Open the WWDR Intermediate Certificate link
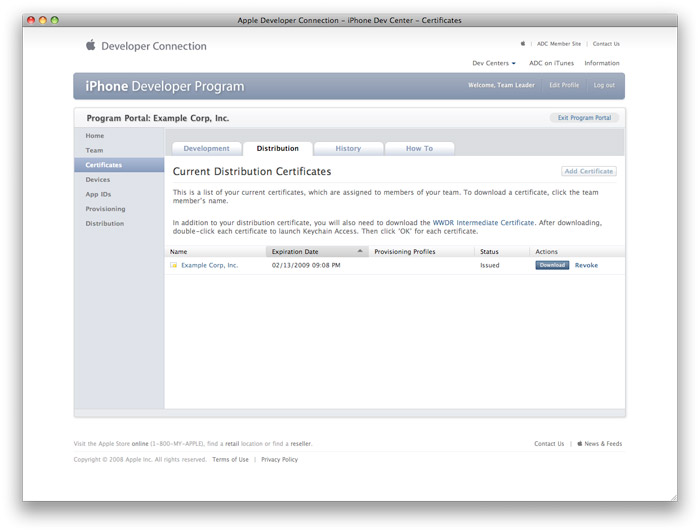This screenshot has height=532, width=700. [483, 223]
